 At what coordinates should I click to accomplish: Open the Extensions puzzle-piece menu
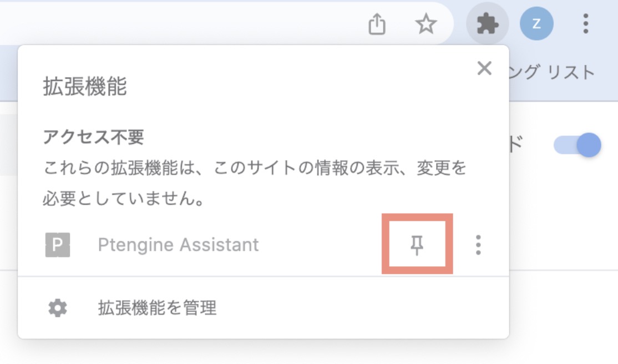tap(488, 24)
